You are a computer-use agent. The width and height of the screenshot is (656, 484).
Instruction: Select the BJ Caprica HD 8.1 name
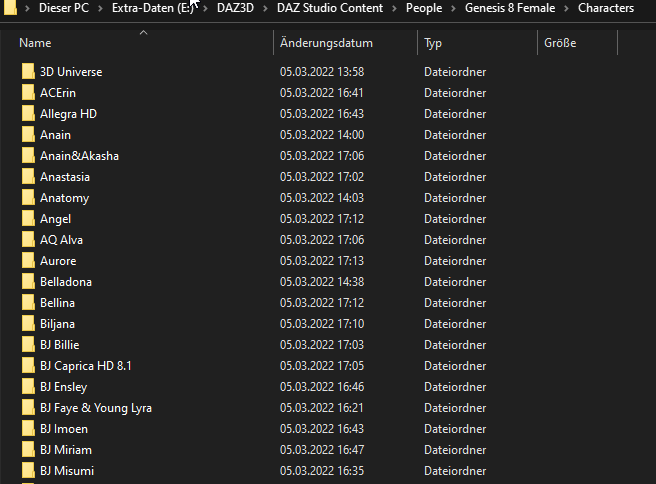tap(86, 366)
